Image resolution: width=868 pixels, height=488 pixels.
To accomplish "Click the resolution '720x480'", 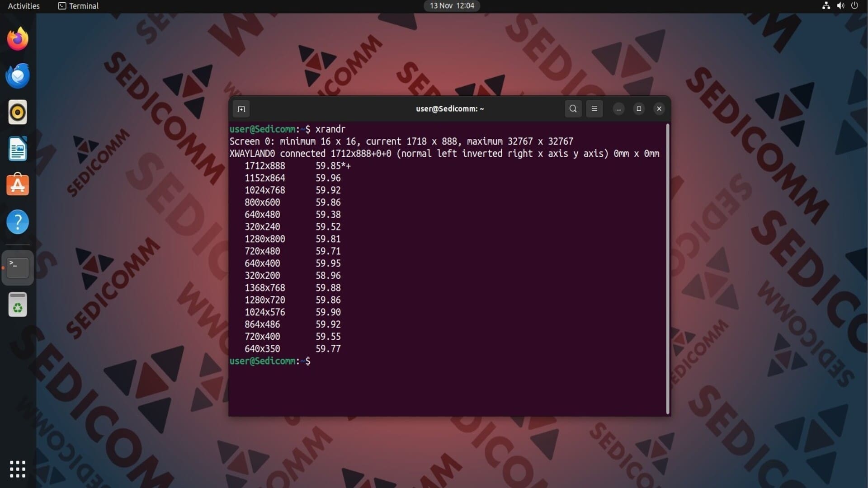I will click(x=262, y=251).
